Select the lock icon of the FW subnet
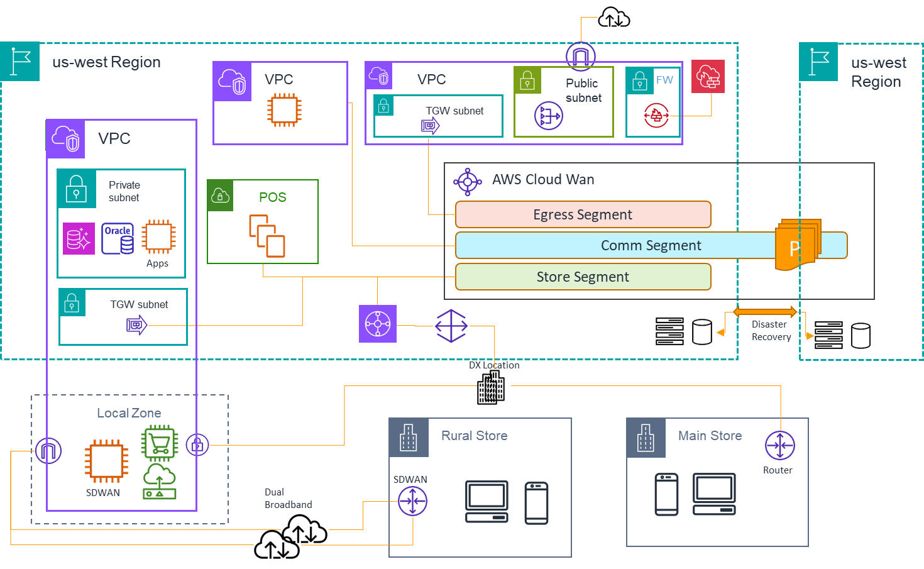924x569 pixels. click(x=640, y=80)
